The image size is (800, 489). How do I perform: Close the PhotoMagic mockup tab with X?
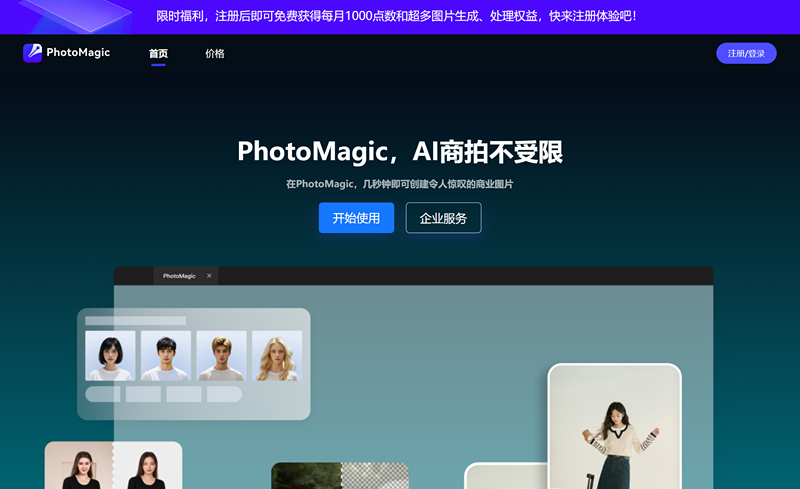209,276
